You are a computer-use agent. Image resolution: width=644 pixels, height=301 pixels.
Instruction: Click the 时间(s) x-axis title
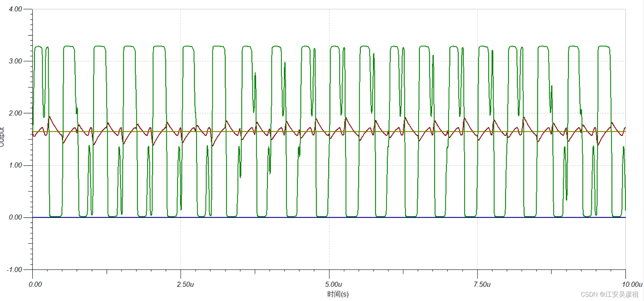pos(338,294)
